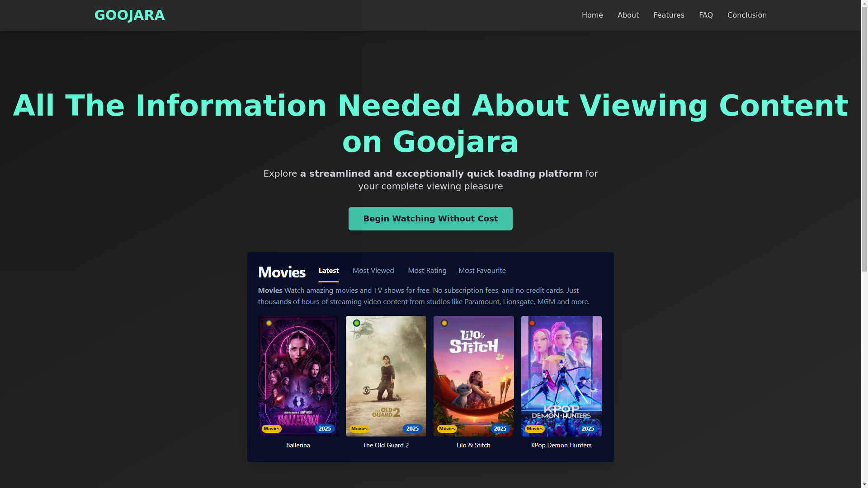
Task: Switch to Most Rating tab
Action: pos(427,271)
